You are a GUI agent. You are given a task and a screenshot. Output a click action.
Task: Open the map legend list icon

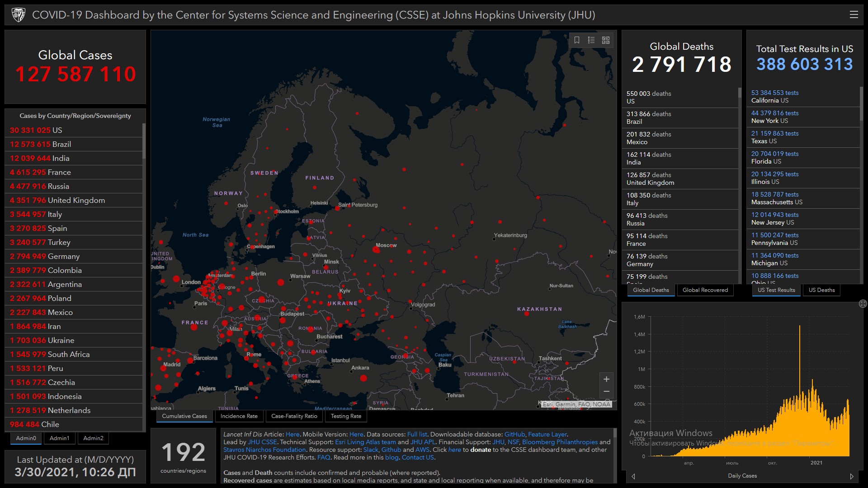(x=591, y=40)
